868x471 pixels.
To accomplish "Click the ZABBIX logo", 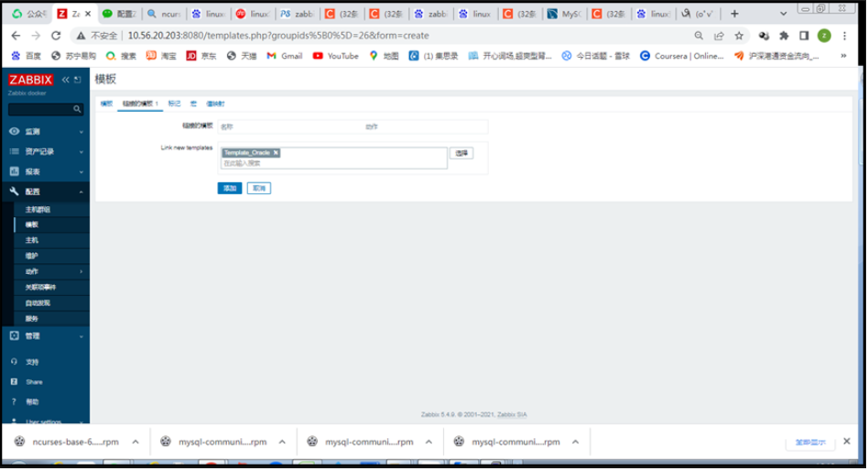I will pos(30,80).
